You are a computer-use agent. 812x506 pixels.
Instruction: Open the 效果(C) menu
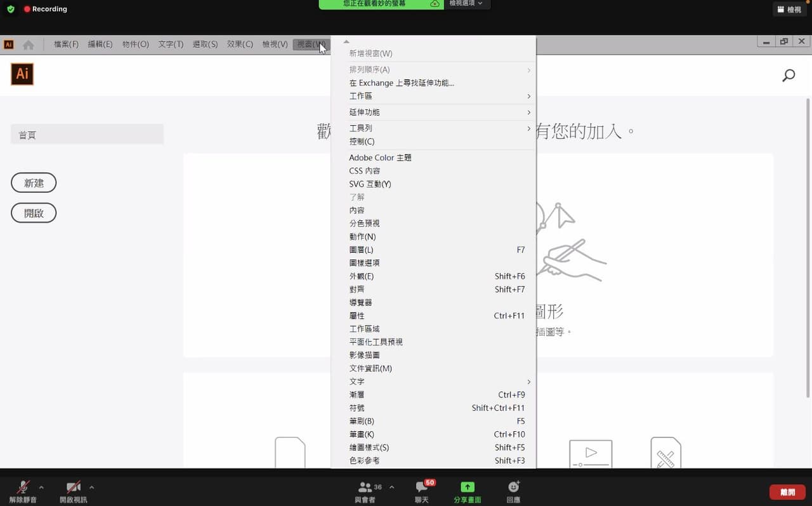240,44
